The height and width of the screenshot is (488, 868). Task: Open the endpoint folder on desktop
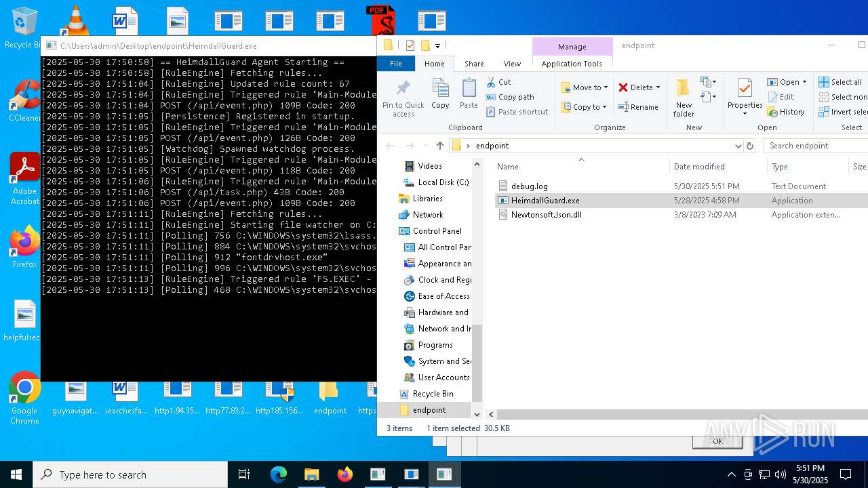coord(330,399)
